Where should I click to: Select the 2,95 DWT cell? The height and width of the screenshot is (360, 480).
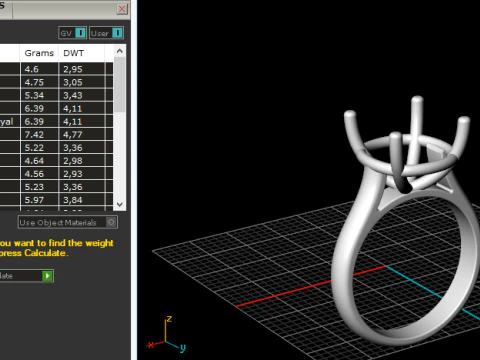click(82, 69)
